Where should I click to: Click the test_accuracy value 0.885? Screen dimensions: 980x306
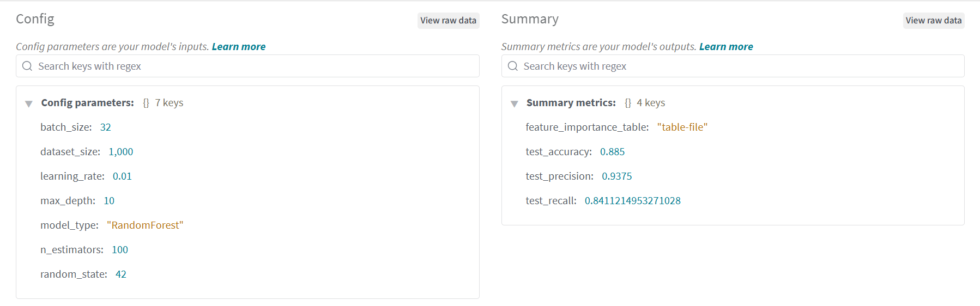[x=612, y=152]
